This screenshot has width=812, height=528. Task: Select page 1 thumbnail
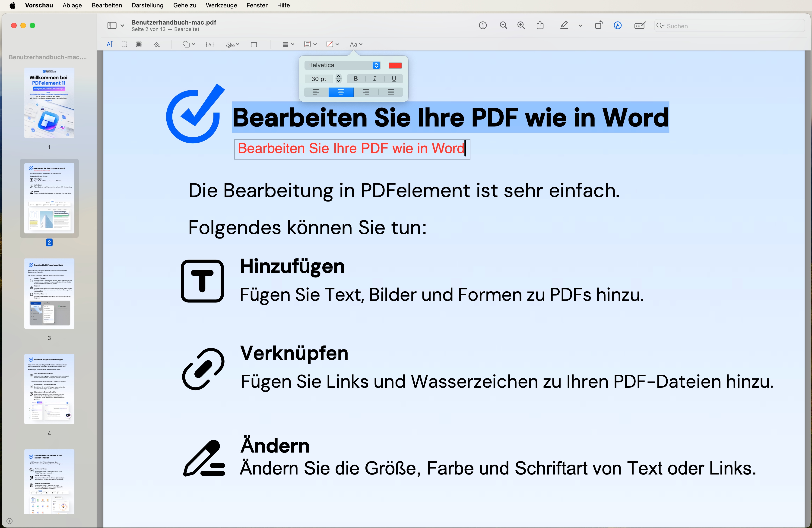pos(49,103)
